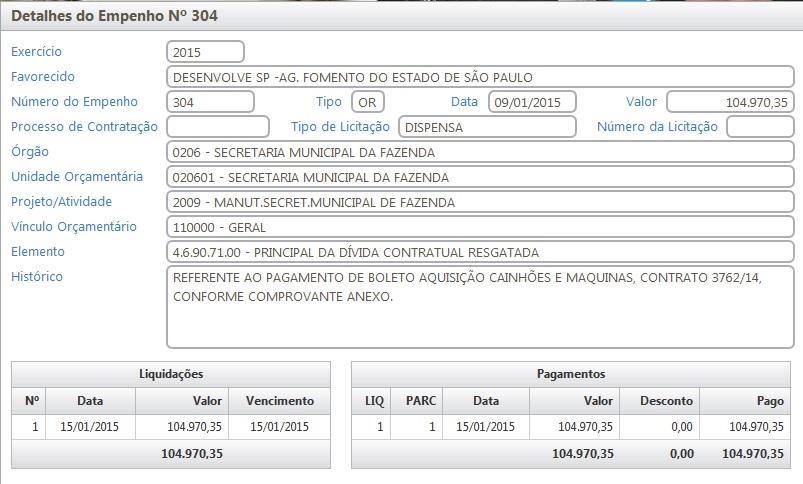Click the Pagamentos row Data cell 15/01/2015

(485, 427)
